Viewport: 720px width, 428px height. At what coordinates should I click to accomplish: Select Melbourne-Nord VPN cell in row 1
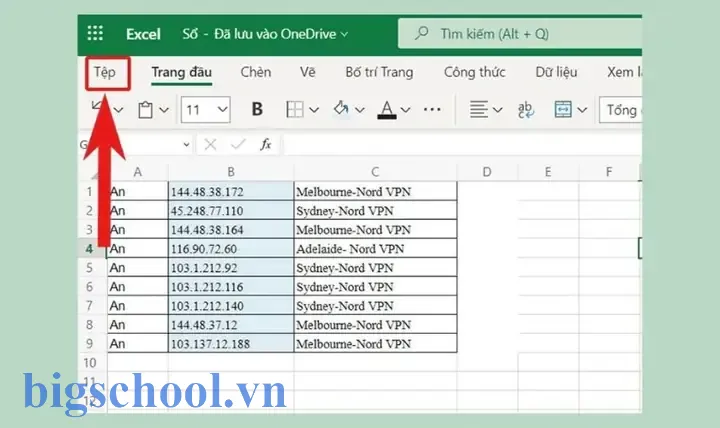pyautogui.click(x=375, y=191)
